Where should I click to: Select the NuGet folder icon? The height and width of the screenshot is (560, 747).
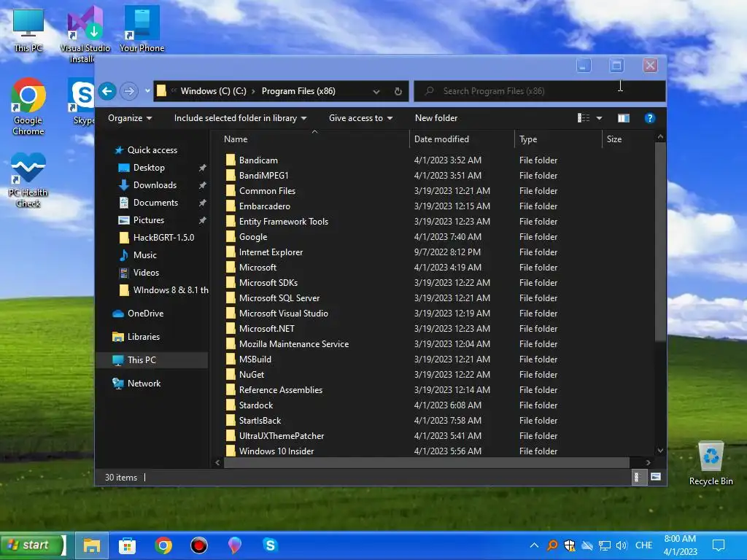[231, 375]
